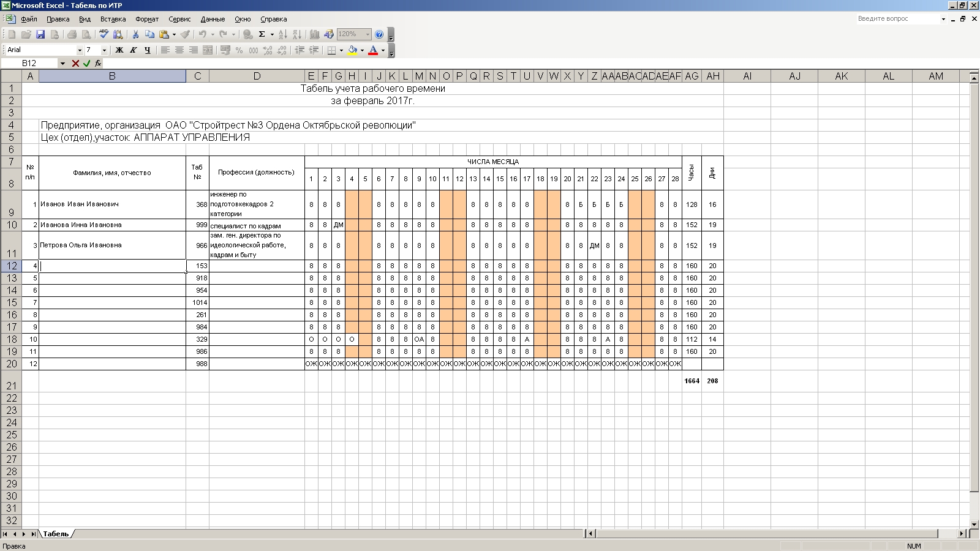The image size is (980, 551).
Task: Toggle Italic (К) formatting
Action: coord(134,50)
